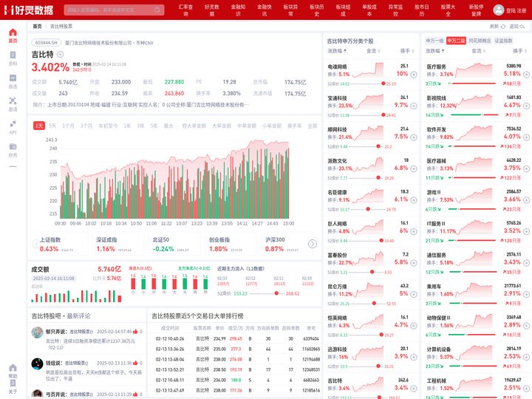Toggle the 中单金额 chart series
532x399 pixels.
(247, 126)
